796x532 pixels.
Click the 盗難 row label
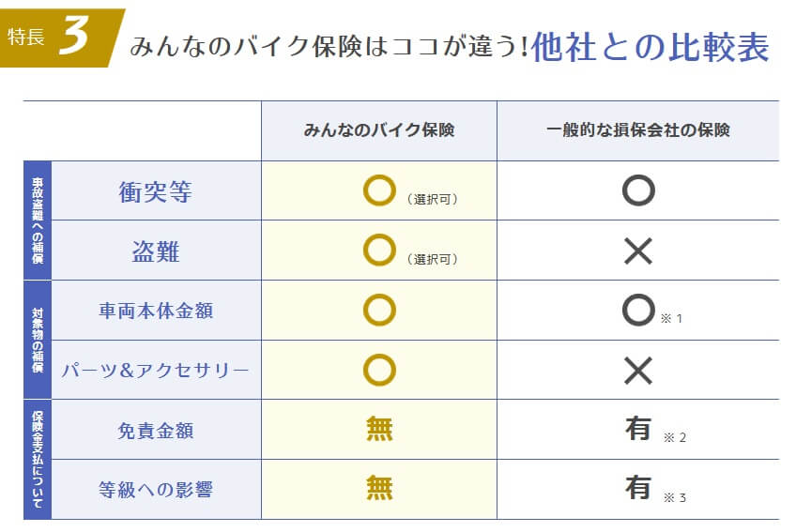(x=156, y=251)
